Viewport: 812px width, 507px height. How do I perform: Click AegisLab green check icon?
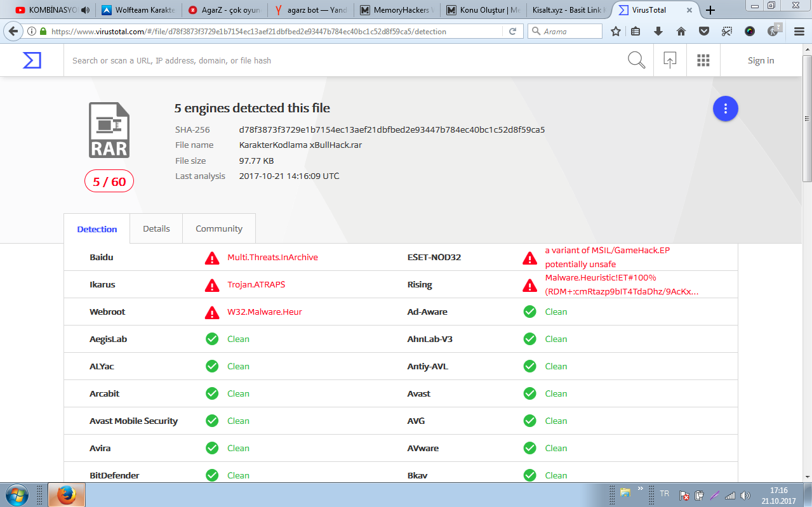pos(212,339)
